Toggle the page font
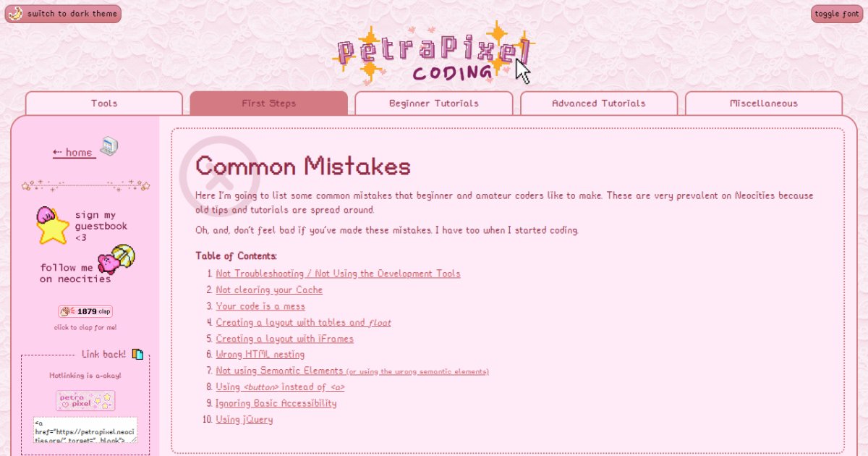Viewport: 868px width, 456px height. point(837,14)
